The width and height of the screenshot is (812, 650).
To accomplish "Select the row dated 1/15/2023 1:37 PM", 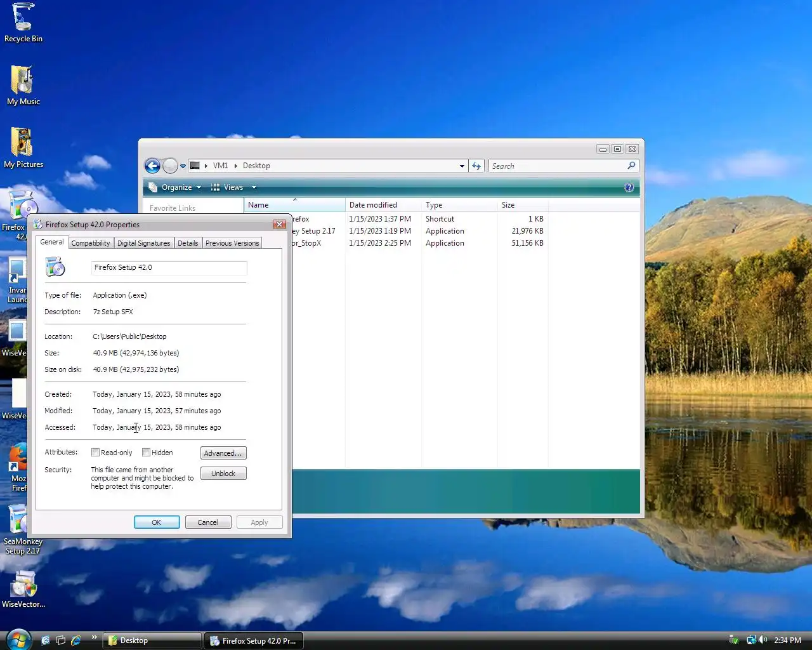I will 419,219.
